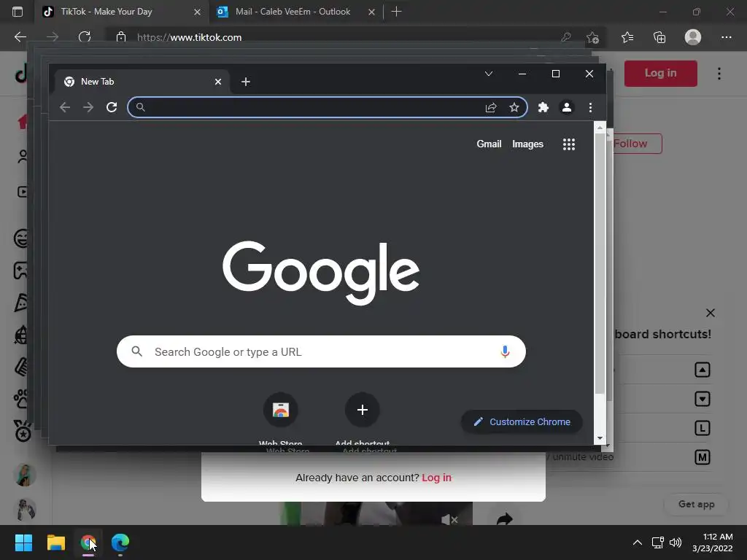Click Chrome's vertical scrollbar thumb
The width and height of the screenshot is (747, 560).
(600, 264)
